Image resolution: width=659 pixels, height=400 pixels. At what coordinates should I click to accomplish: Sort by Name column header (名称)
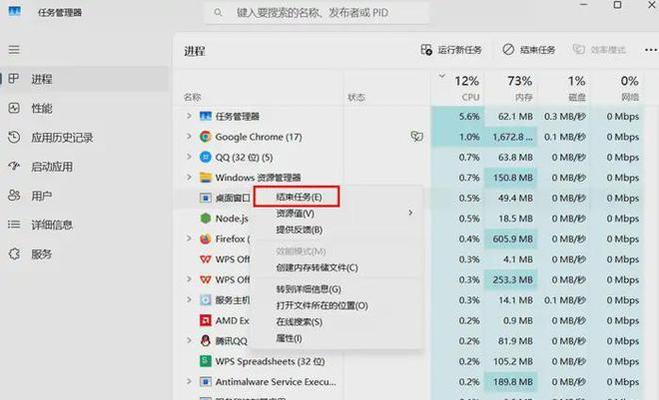click(192, 97)
